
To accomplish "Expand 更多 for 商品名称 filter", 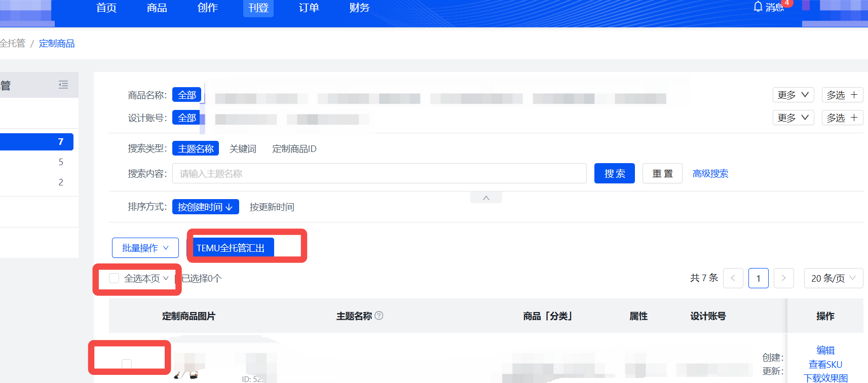I will 793,95.
